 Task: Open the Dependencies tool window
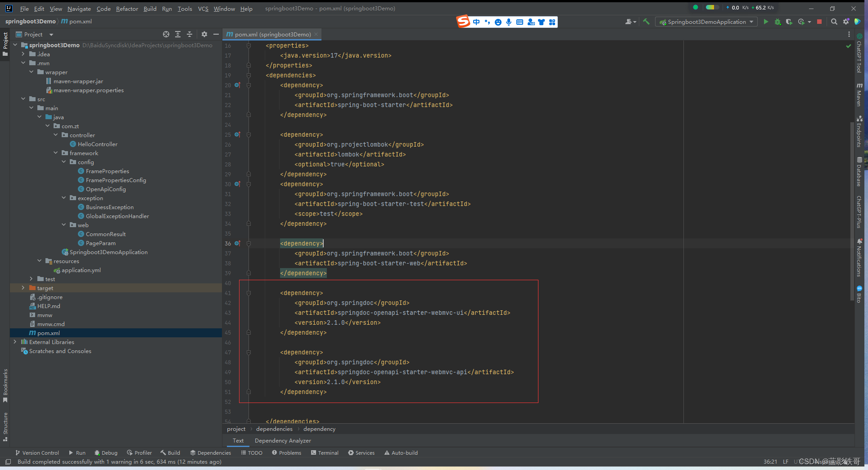[x=210, y=453]
